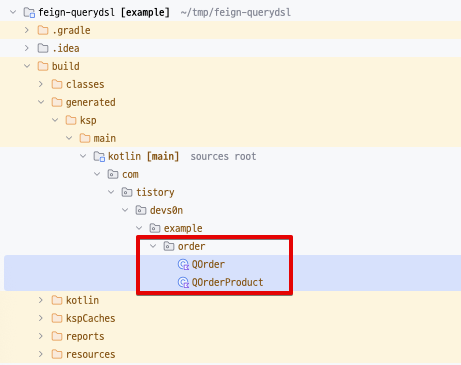
Task: Click the QOrderProduct Kotlin class icon
Action: (x=183, y=282)
